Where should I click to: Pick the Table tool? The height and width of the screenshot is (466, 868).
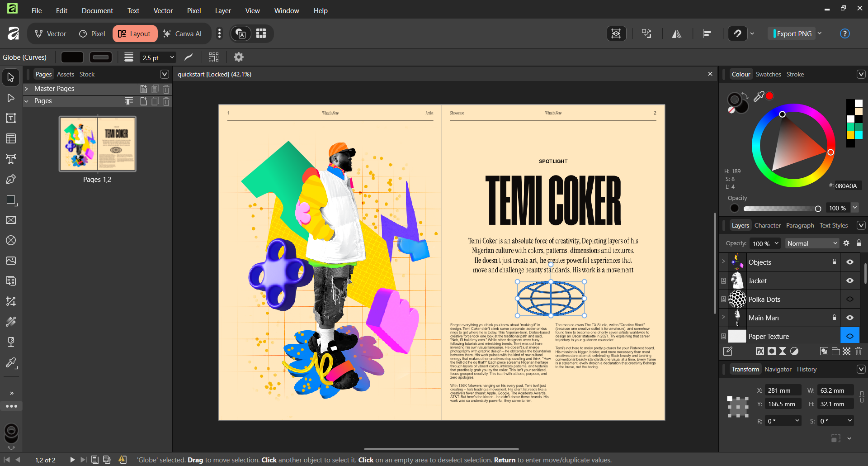coord(11,138)
